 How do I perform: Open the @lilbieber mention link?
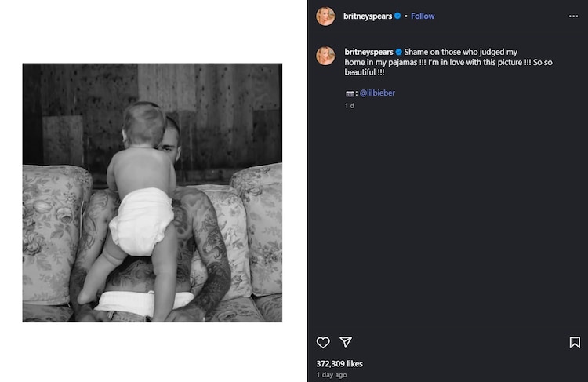click(x=377, y=93)
